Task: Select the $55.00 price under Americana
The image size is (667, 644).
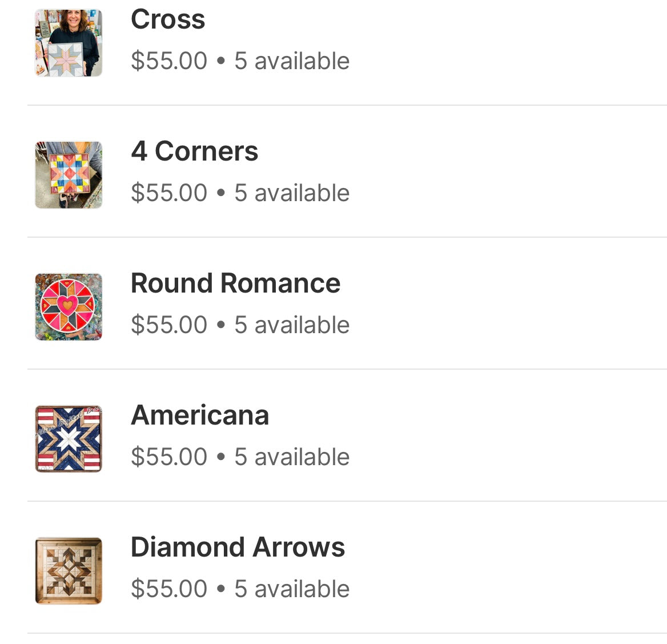Action: tap(169, 457)
